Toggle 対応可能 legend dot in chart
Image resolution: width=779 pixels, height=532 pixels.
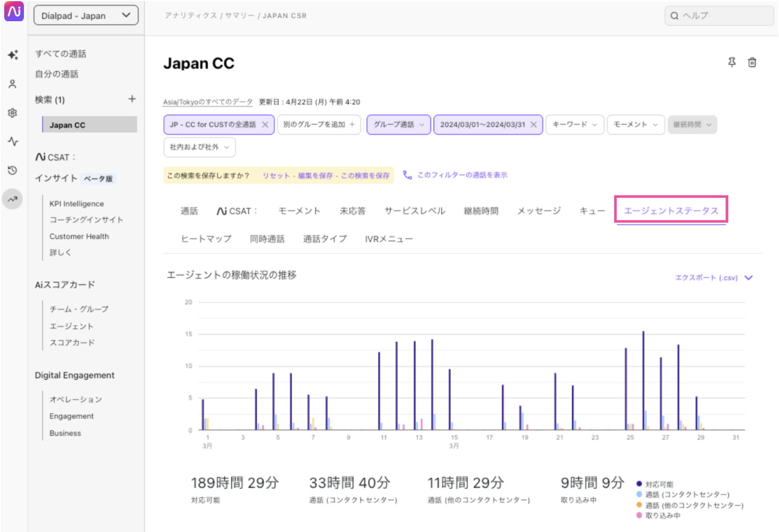[x=639, y=484]
